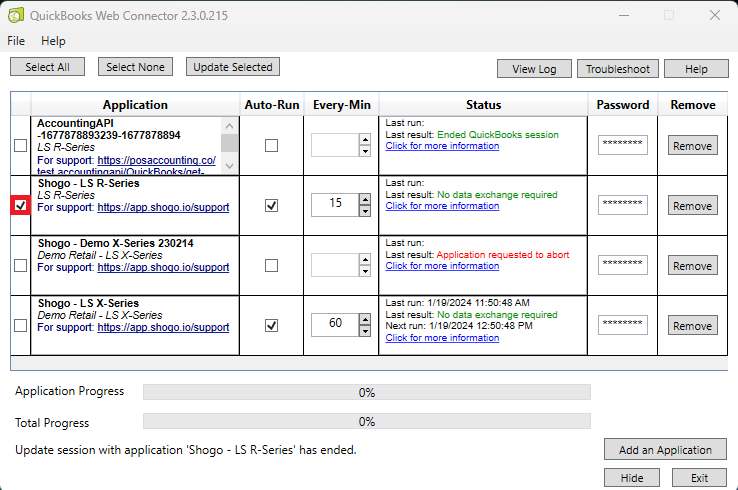Image resolution: width=738 pixels, height=490 pixels.
Task: Decrease Every-Min for Demo X-Series 230214 row
Action: [365, 271]
